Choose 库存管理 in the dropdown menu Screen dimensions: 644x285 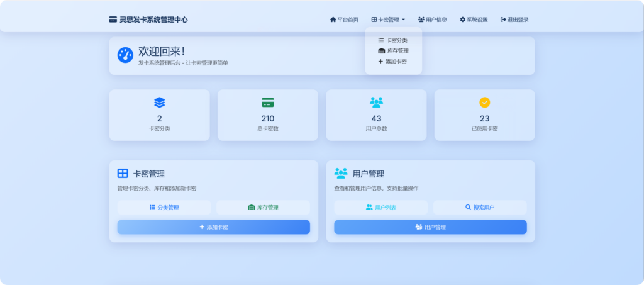(x=392, y=51)
